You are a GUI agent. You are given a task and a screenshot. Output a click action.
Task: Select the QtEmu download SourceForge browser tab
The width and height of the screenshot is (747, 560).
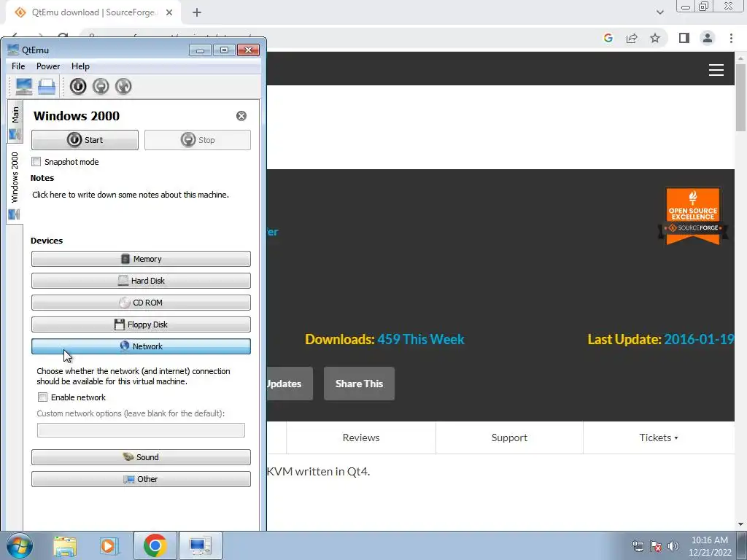[x=93, y=12]
